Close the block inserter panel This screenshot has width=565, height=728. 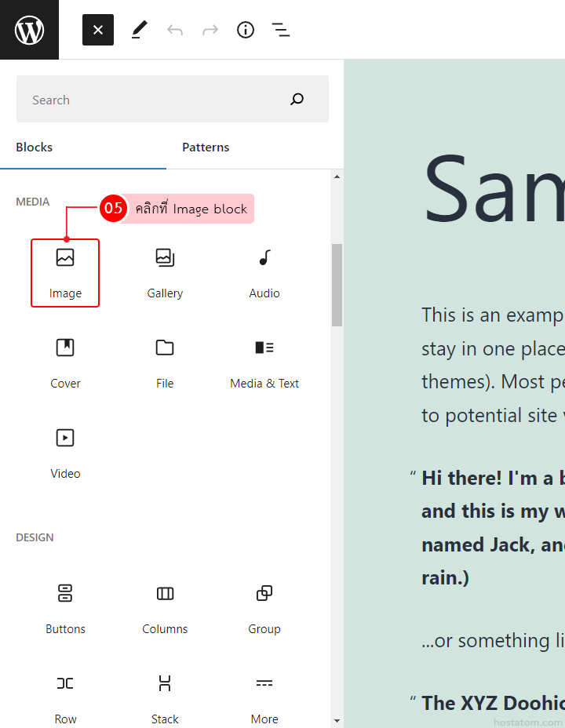coord(98,30)
